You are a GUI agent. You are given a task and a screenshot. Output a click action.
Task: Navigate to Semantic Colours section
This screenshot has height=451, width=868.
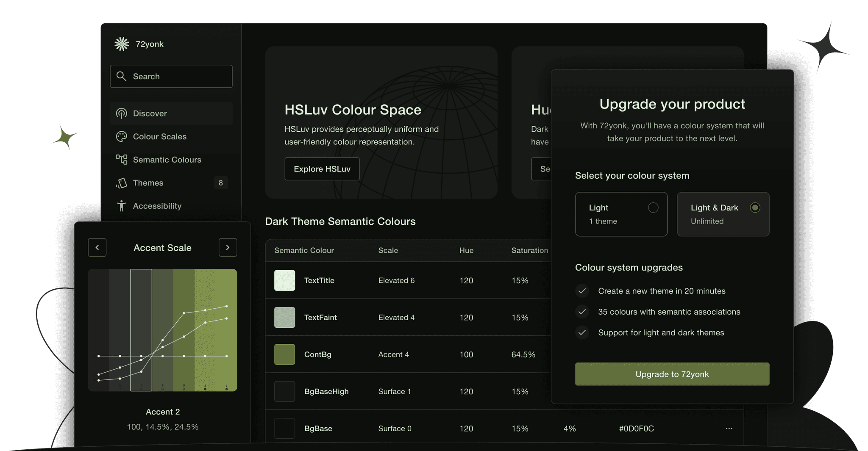click(x=171, y=160)
